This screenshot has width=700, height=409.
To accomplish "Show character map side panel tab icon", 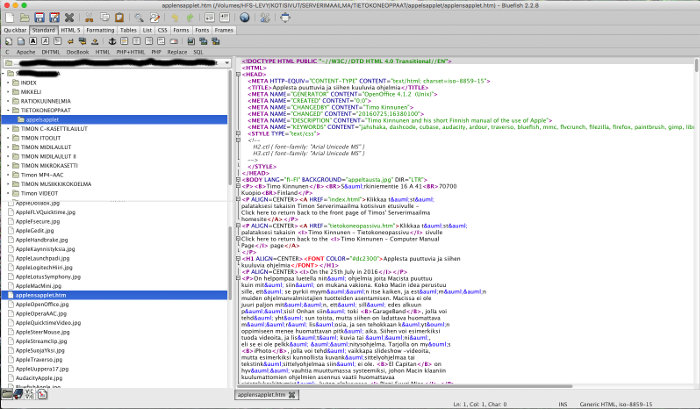I will click(x=29, y=394).
